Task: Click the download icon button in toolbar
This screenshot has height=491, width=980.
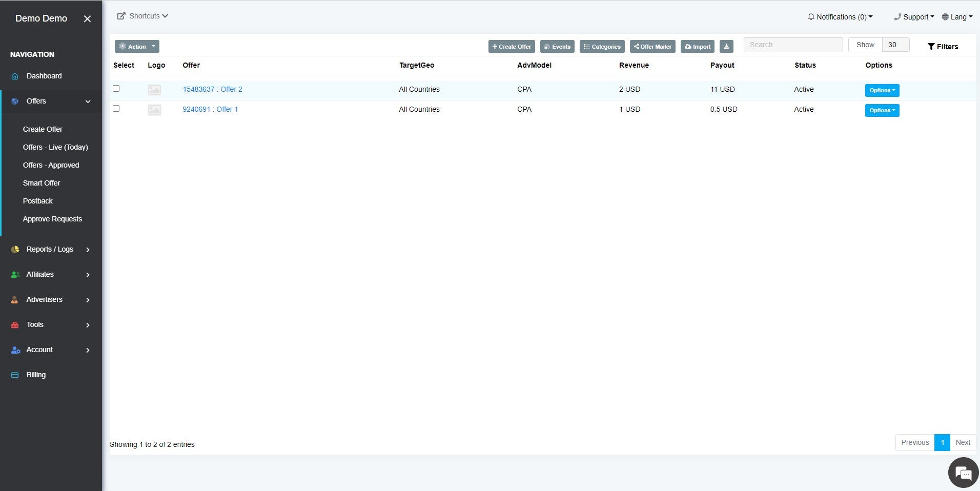Action: [726, 47]
